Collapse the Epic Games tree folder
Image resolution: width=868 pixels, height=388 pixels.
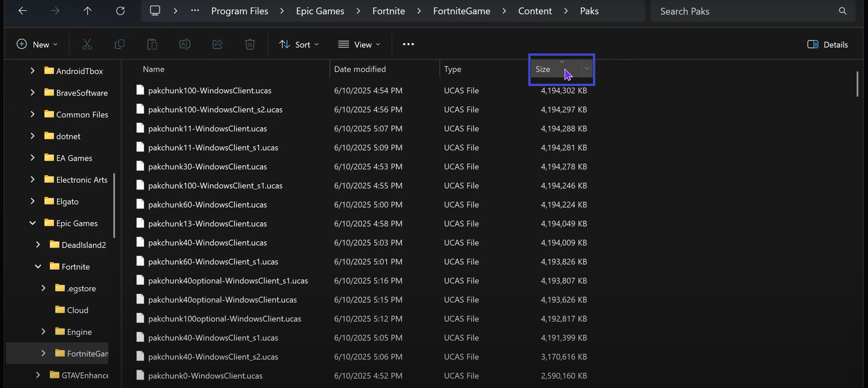33,223
